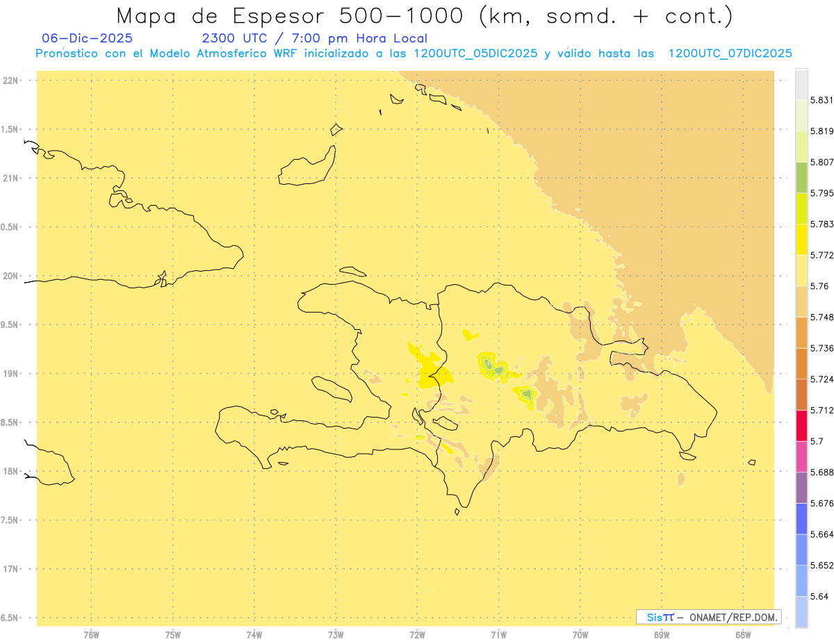The height and width of the screenshot is (644, 834).
Task: Click the legend value '5.795'
Action: 822,193
